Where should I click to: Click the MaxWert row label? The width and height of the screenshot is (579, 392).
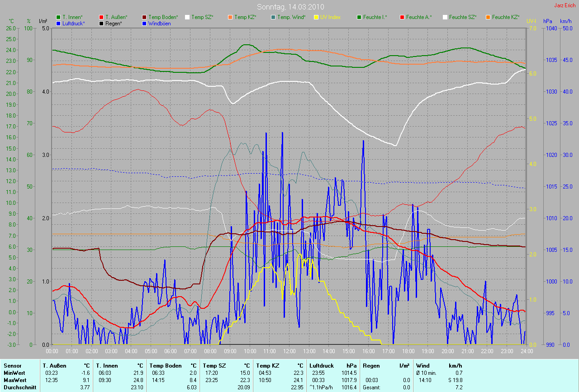pos(15,380)
